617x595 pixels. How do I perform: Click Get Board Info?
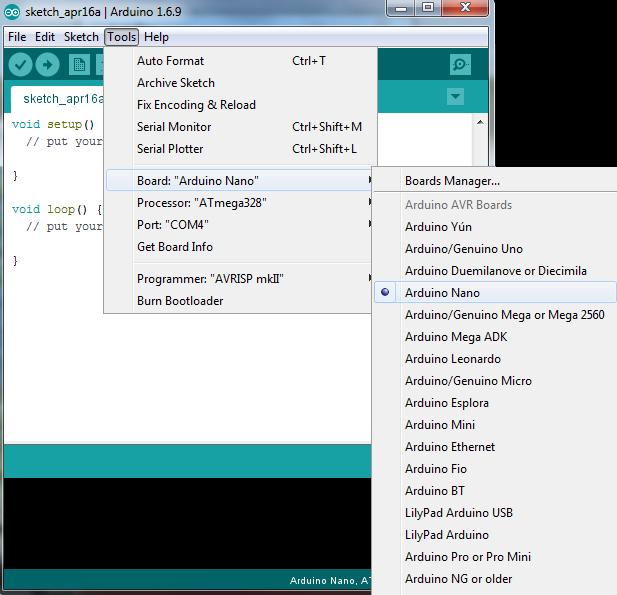[239, 247]
